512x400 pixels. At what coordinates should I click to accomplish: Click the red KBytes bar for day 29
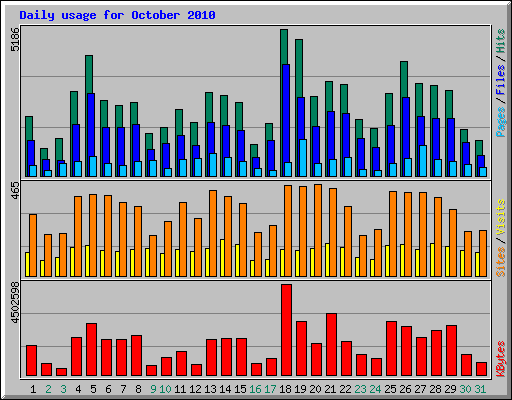451,351
